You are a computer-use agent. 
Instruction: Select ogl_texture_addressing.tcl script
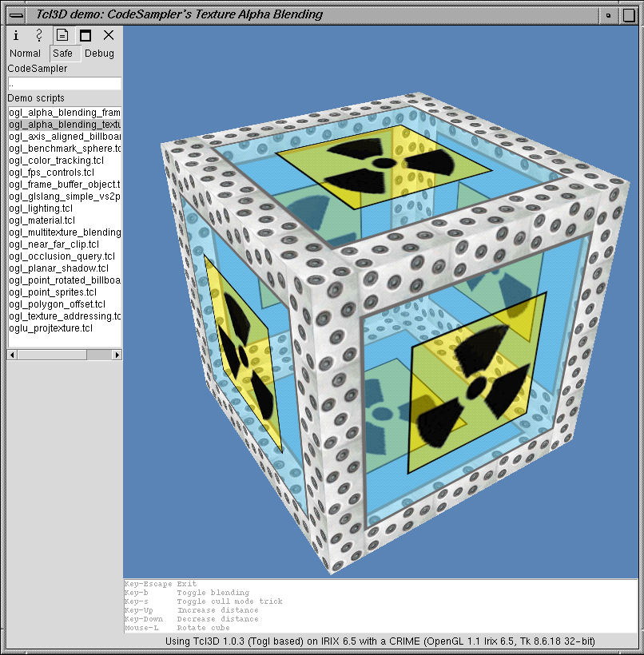point(65,316)
